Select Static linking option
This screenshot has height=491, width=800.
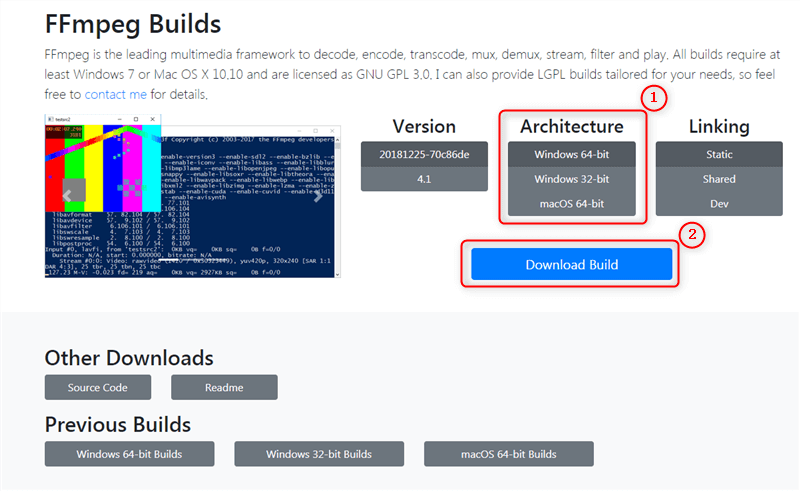pyautogui.click(x=718, y=155)
